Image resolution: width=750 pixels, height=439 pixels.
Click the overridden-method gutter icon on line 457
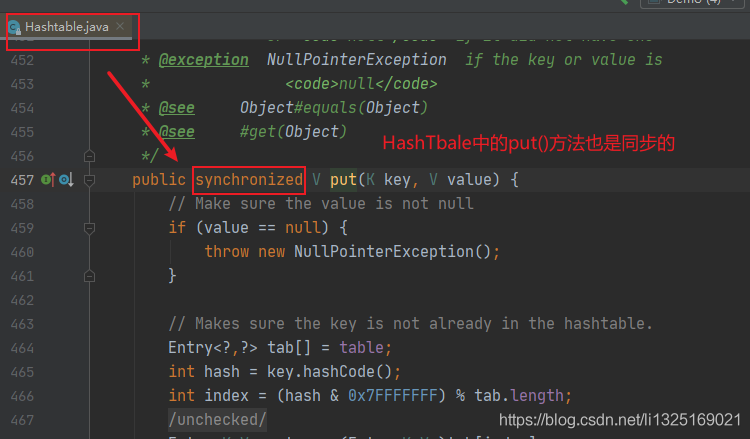(x=66, y=180)
